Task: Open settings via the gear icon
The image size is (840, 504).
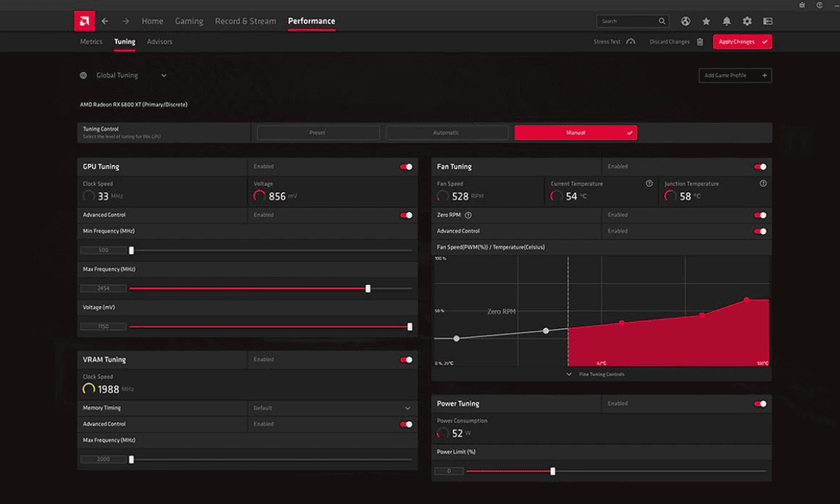Action: (747, 22)
